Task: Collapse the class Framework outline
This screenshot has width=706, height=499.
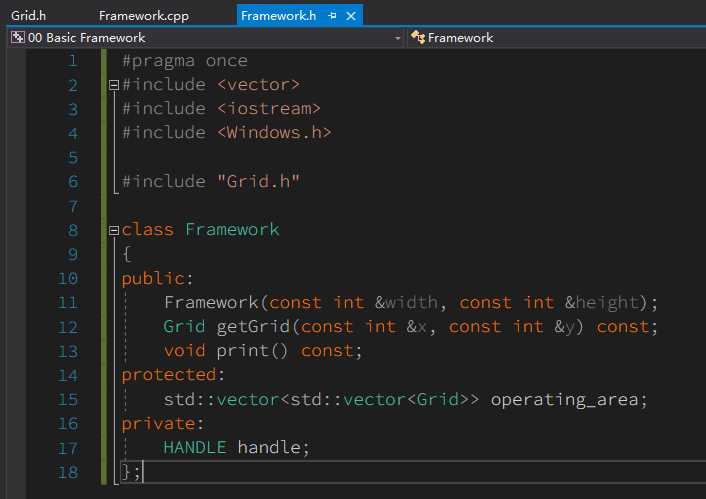Action: click(113, 230)
